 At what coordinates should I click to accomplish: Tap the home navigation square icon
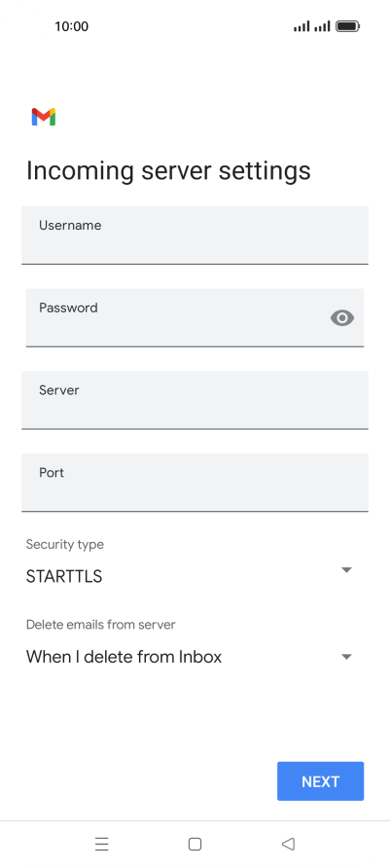pos(195,844)
